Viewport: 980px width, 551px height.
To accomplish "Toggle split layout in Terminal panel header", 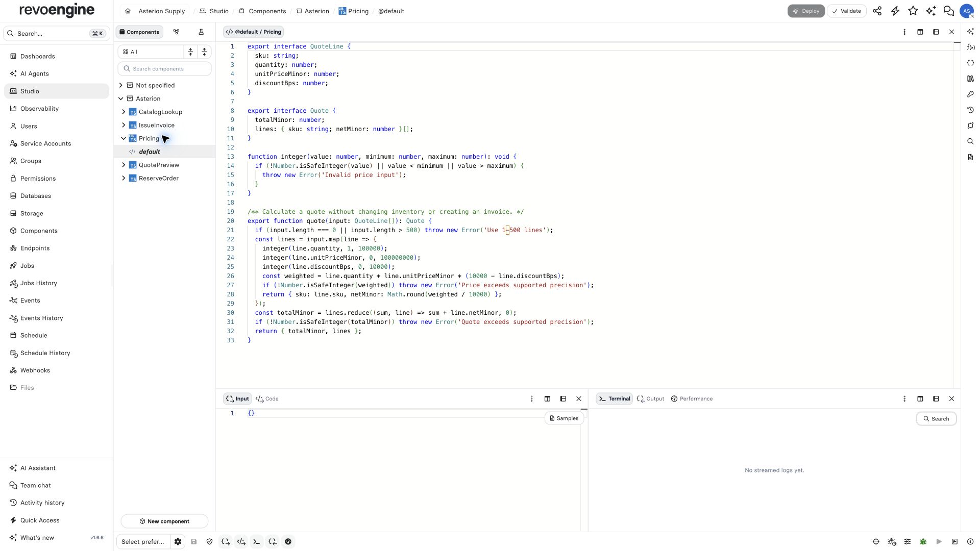I will [x=920, y=399].
